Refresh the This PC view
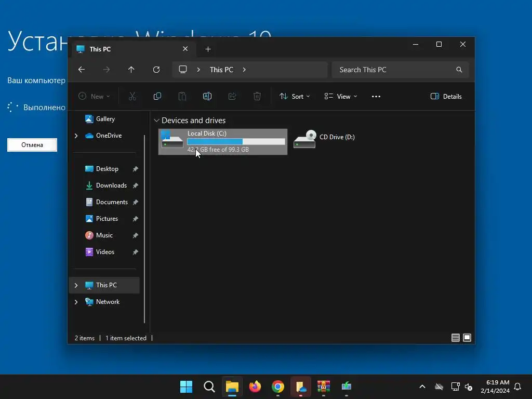Image resolution: width=532 pixels, height=399 pixels. coord(156,70)
